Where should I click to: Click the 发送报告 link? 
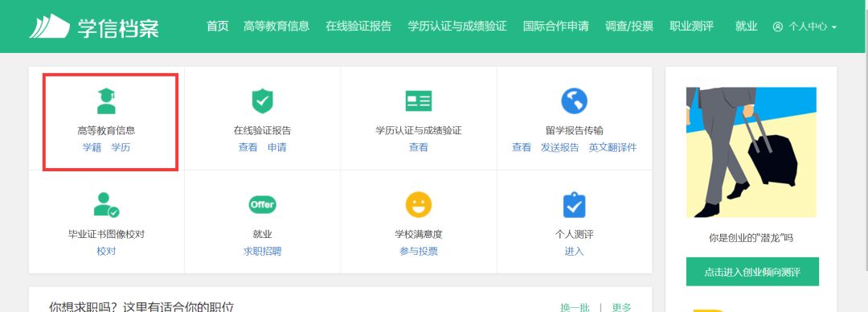pyautogui.click(x=559, y=147)
